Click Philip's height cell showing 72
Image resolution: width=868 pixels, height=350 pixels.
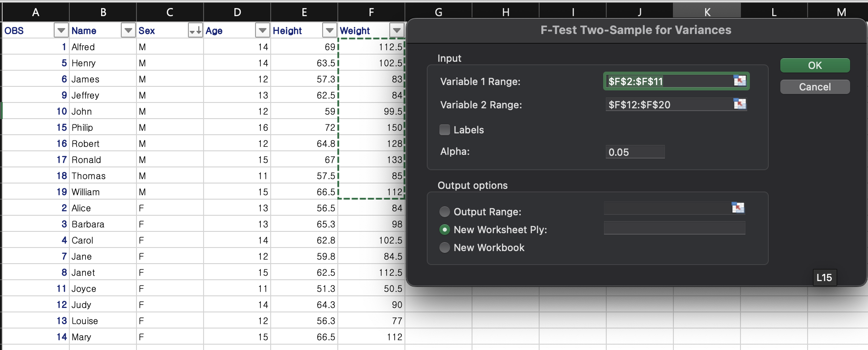tap(304, 128)
